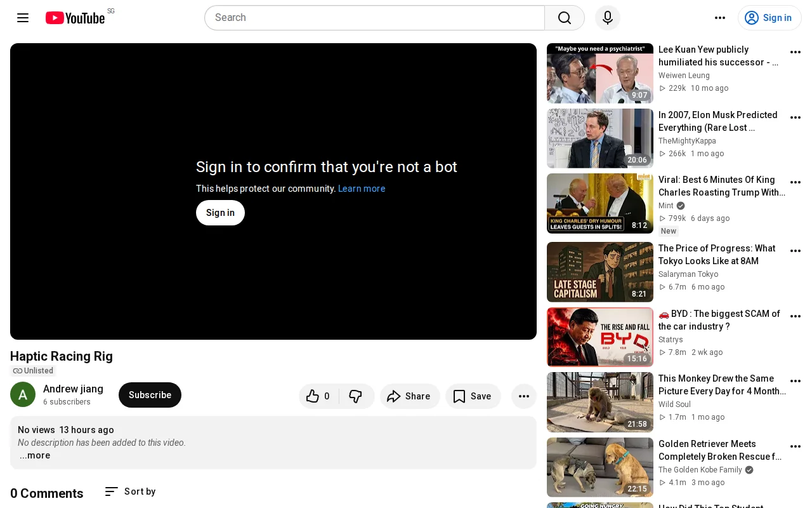Screen dimensions: 812x508
Task: Open options menu for Lee Kuan Yew video
Action: click(795, 52)
